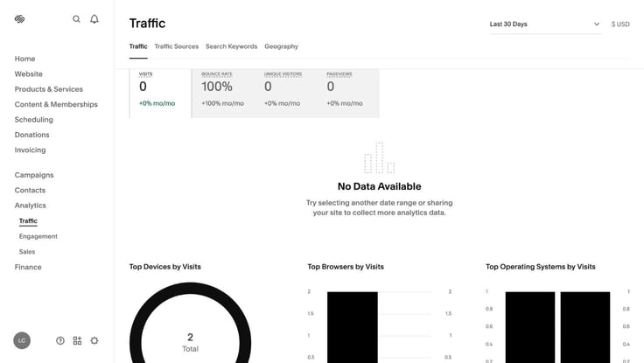Open settings gear icon
This screenshot has height=363, width=644.
(x=94, y=340)
